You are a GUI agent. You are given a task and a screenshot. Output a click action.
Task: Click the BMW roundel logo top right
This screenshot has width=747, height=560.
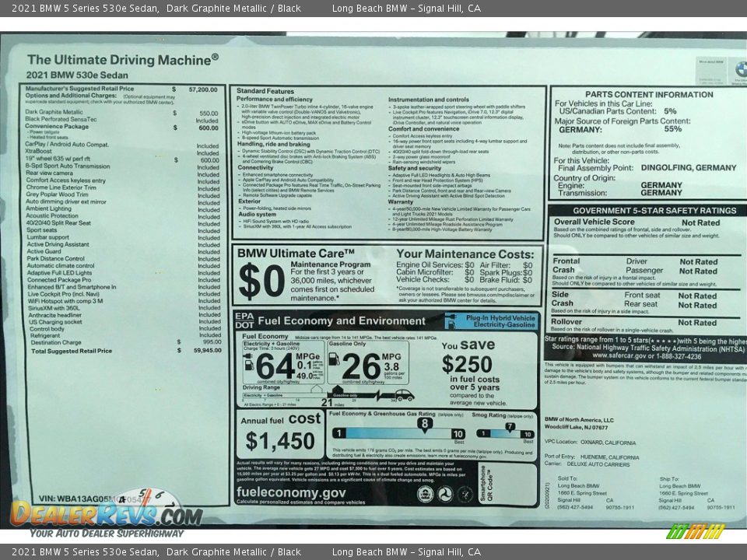(741, 68)
